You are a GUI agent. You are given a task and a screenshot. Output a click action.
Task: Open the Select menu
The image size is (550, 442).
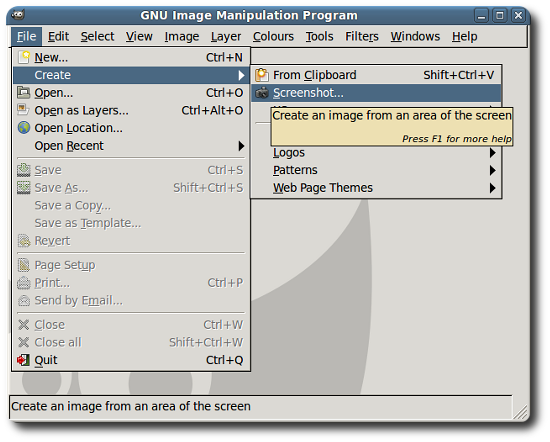pos(97,36)
